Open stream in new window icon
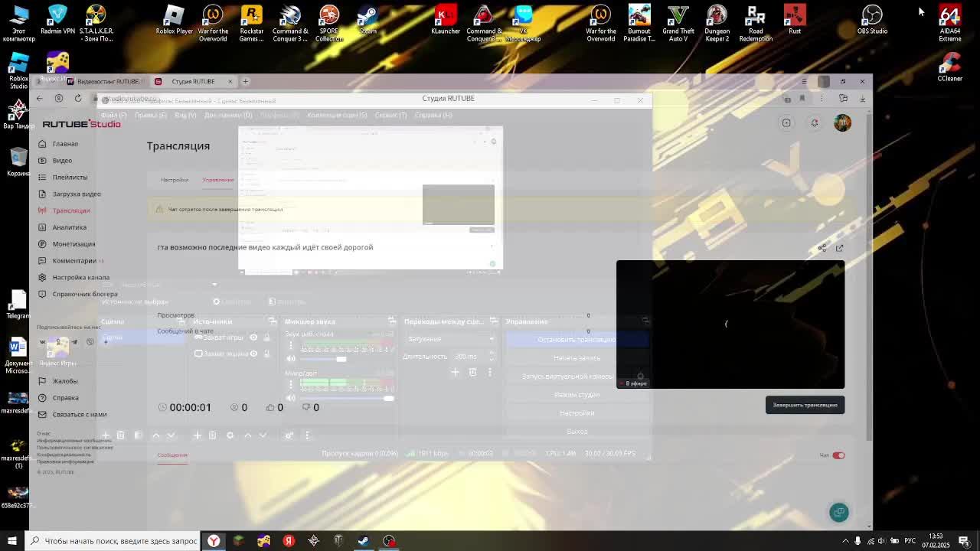Viewport: 980px width, 551px height. coord(840,248)
